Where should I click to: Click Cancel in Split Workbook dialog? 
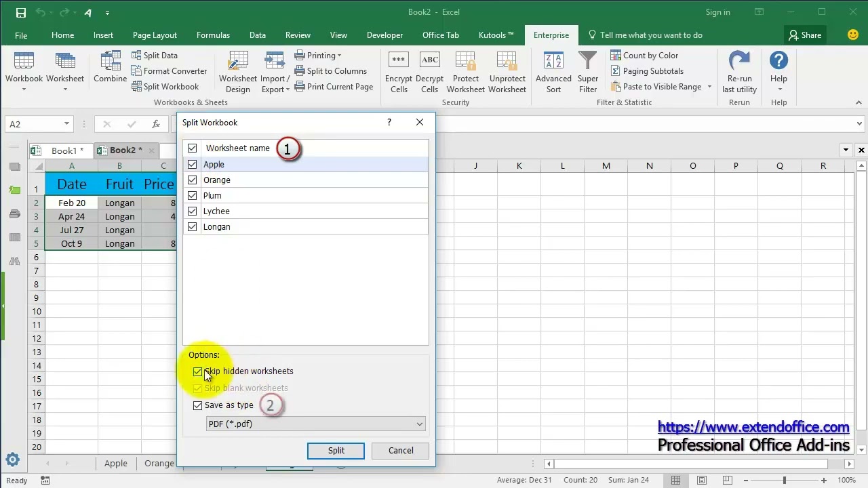401,451
